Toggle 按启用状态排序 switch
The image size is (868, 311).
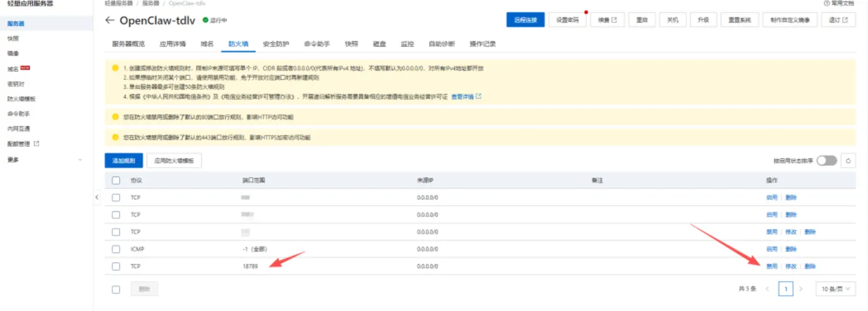coord(826,160)
